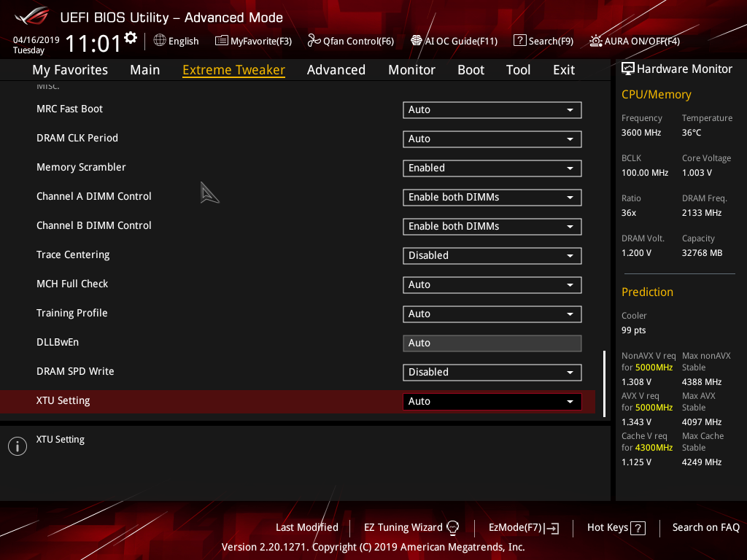Viewport: 747px width, 560px height.
Task: Open MyFavorite(F3) menu
Action: pyautogui.click(x=253, y=41)
